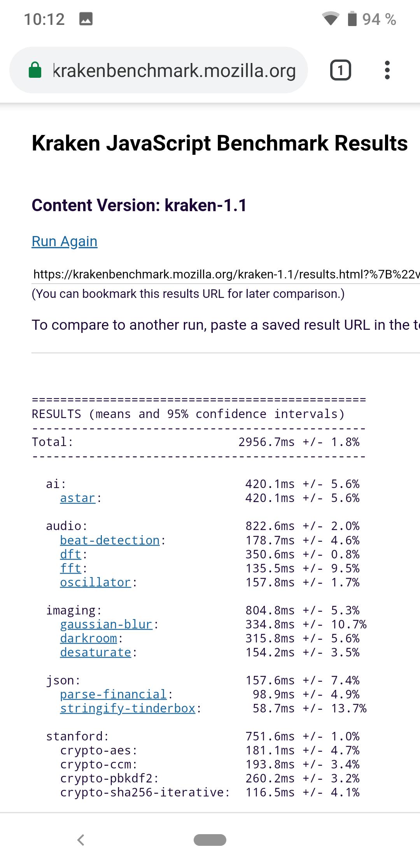Focus the krakenbenchmark.mozilla.org address bar

pos(174,70)
